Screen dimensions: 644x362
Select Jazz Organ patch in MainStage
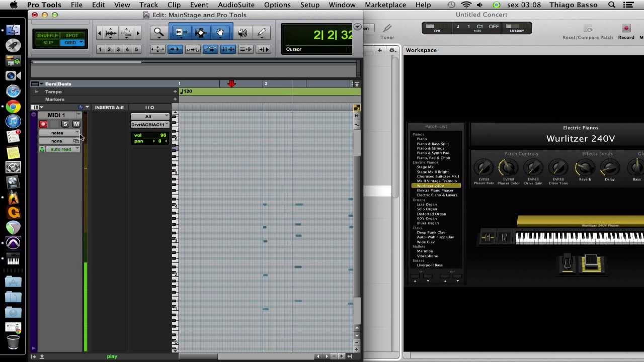point(427,205)
